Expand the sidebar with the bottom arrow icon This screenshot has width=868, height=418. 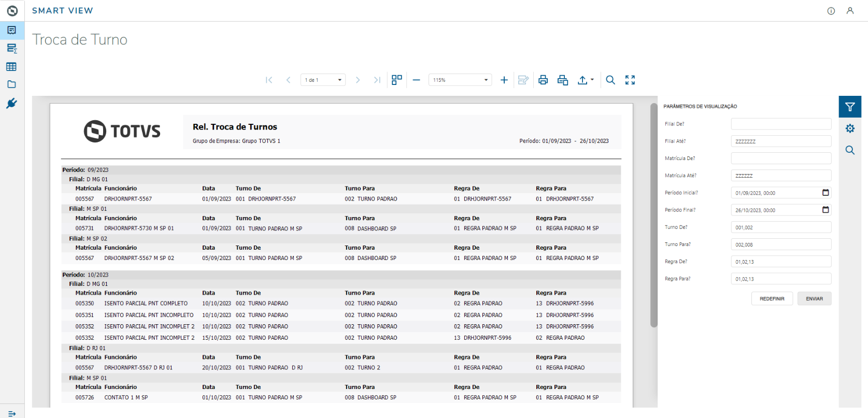pos(12,413)
